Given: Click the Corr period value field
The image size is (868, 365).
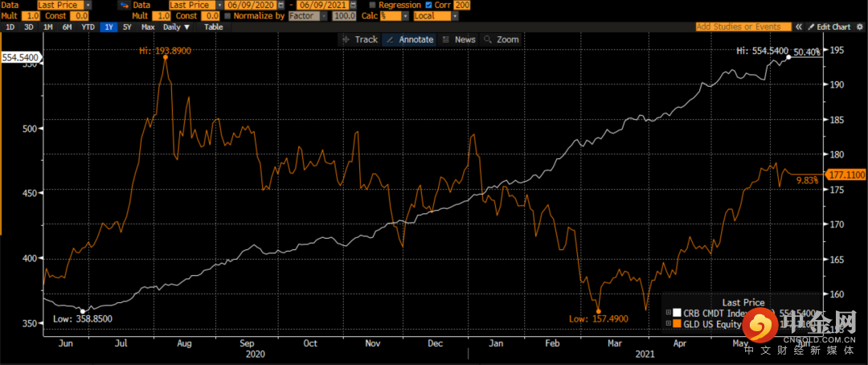Looking at the screenshot, I should click(x=460, y=5).
